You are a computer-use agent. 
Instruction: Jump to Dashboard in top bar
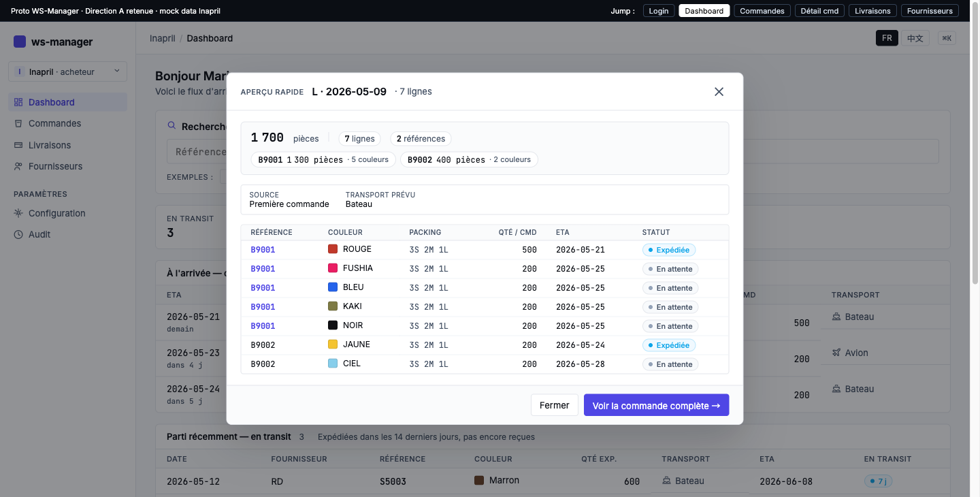704,11
